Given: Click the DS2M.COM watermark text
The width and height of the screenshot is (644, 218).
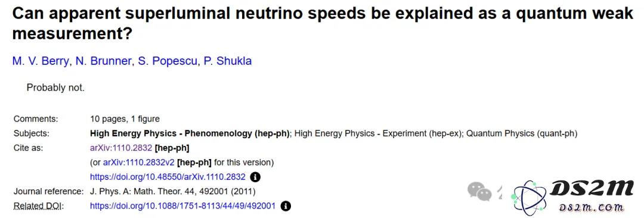Looking at the screenshot, I should coord(590,207).
